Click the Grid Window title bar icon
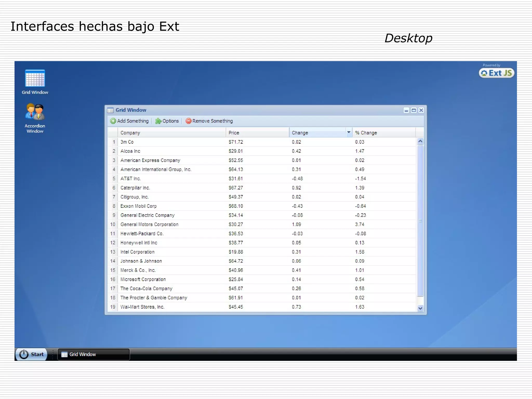Viewport: 532px width, 399px height. [x=110, y=110]
